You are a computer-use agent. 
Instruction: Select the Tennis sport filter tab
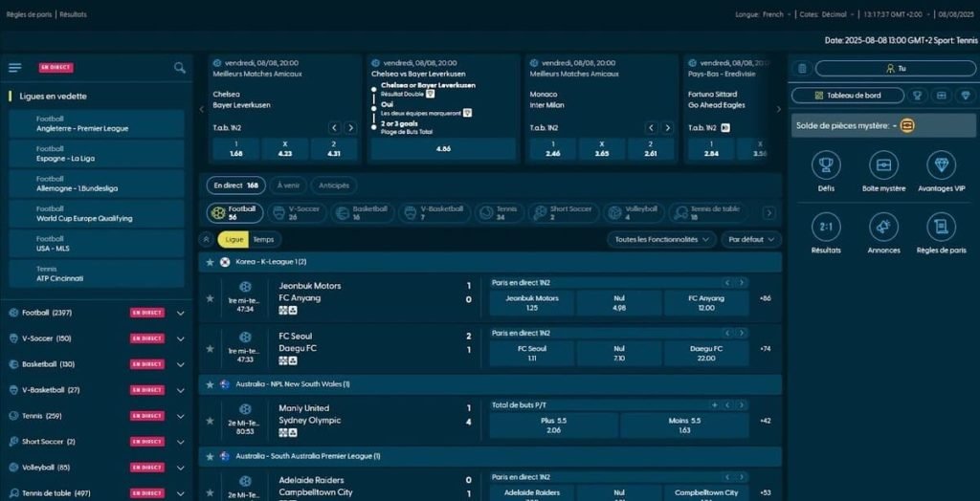point(498,212)
